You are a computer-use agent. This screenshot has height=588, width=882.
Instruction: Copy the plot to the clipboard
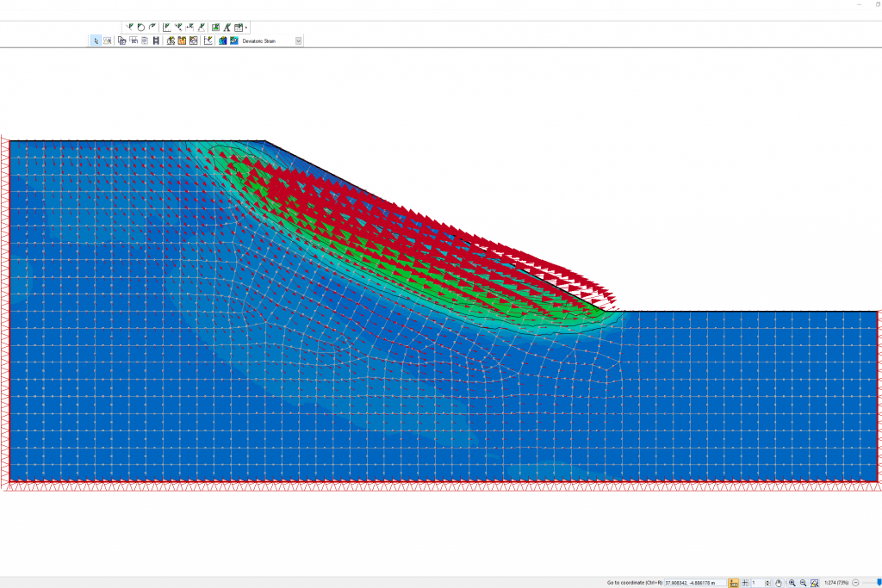tap(121, 40)
